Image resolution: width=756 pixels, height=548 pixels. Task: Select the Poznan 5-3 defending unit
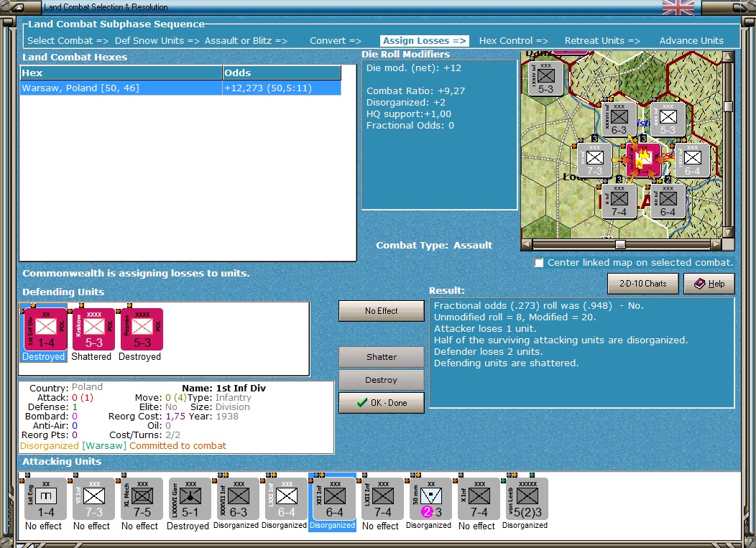pos(142,329)
